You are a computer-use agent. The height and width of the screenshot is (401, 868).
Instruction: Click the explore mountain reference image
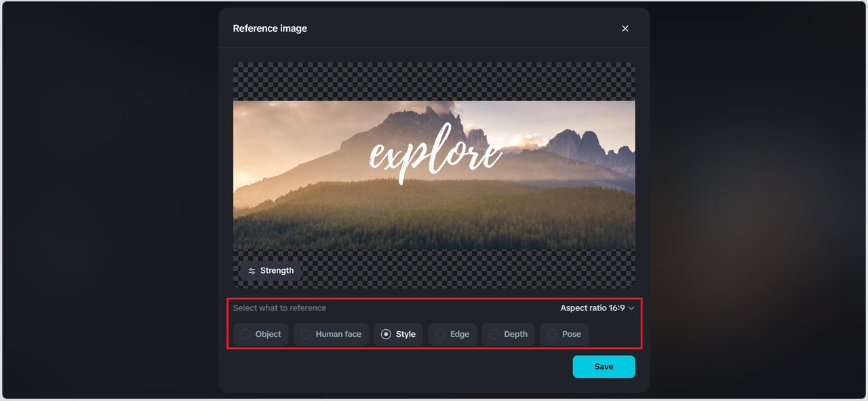pos(434,175)
